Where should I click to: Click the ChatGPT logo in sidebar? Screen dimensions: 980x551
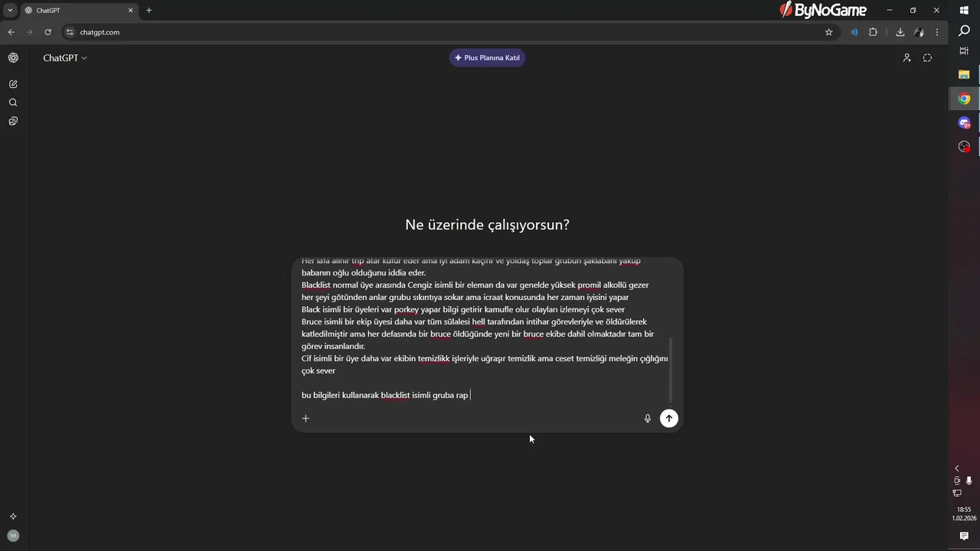(x=13, y=58)
